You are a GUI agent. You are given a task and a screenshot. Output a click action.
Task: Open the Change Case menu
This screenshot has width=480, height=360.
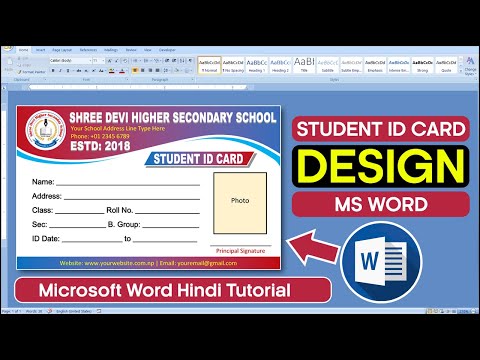coord(102,71)
